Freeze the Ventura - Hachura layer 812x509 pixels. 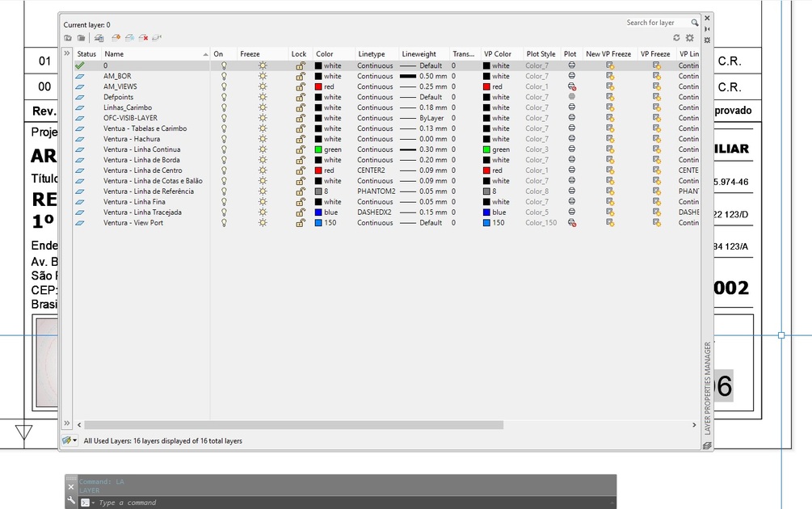tap(263, 139)
